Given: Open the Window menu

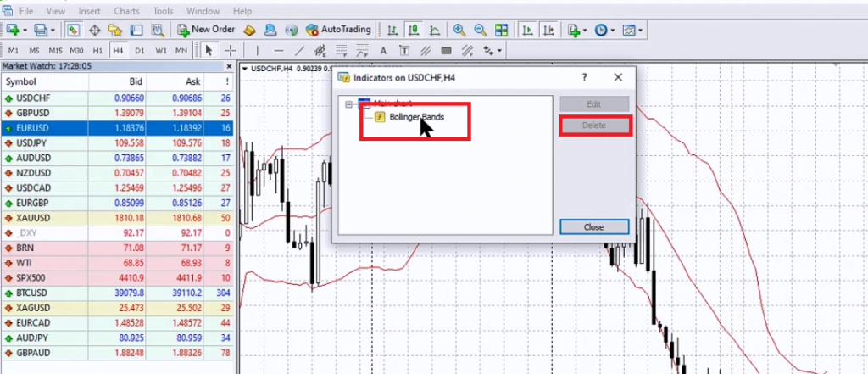Looking at the screenshot, I should pos(203,11).
